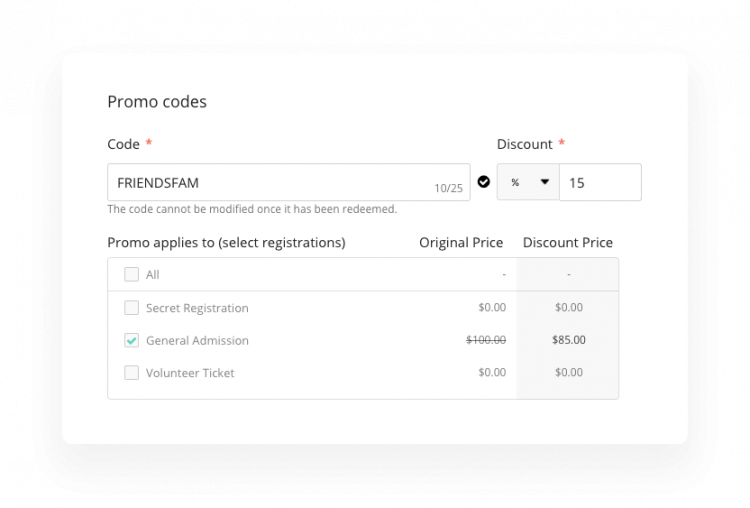Click the Discount Price column header

click(x=568, y=243)
